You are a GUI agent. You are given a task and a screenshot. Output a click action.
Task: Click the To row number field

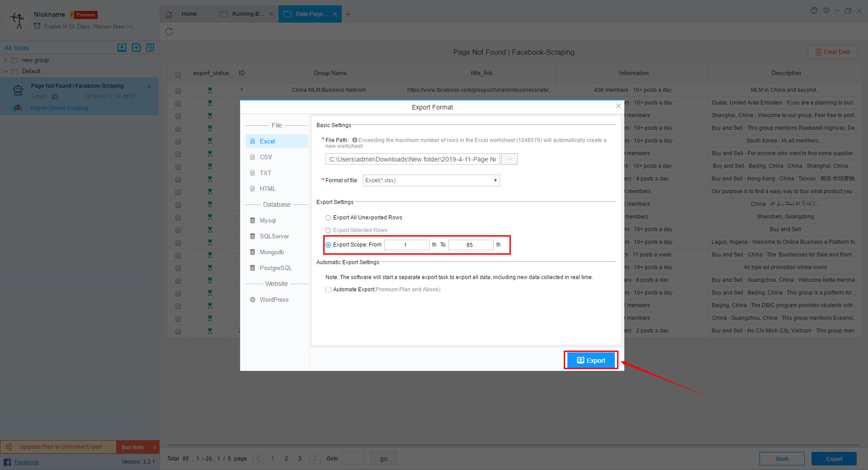pos(471,245)
